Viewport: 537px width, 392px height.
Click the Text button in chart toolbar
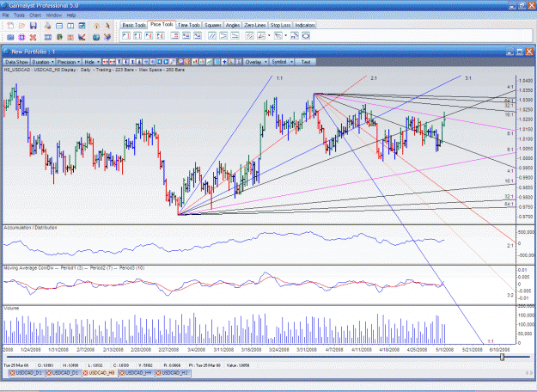click(x=306, y=62)
